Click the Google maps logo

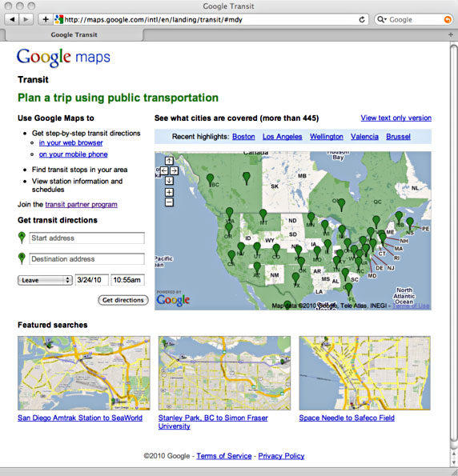point(63,58)
